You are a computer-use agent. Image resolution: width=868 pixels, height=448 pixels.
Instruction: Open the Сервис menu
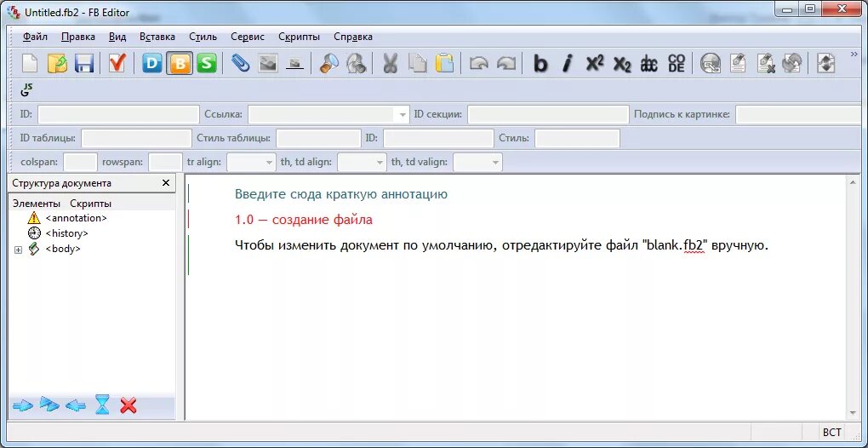click(248, 37)
